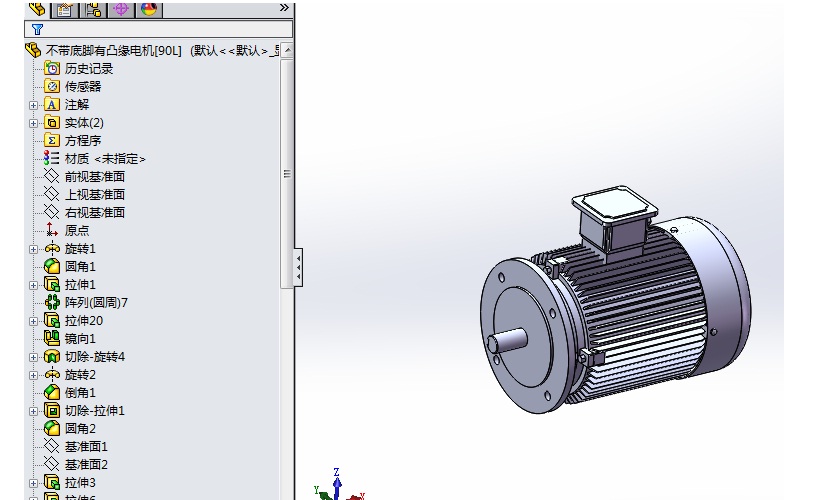819x500 pixels.
Task: Click the 传感器 folder icon
Action: tap(52, 86)
